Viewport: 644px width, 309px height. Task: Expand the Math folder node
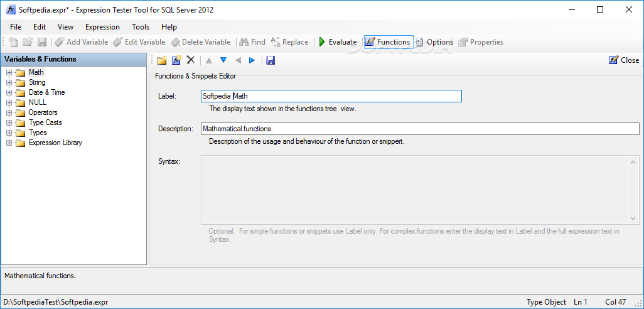9,72
